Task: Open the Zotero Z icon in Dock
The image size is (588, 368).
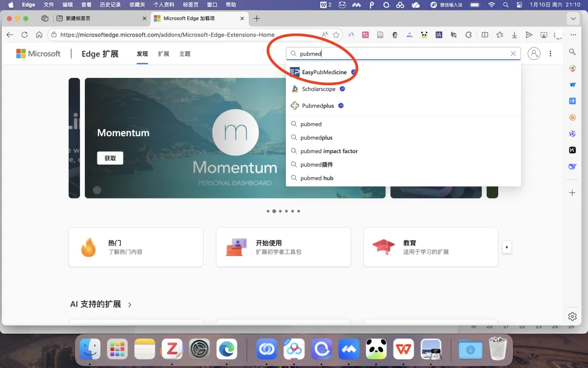Action: [x=172, y=349]
